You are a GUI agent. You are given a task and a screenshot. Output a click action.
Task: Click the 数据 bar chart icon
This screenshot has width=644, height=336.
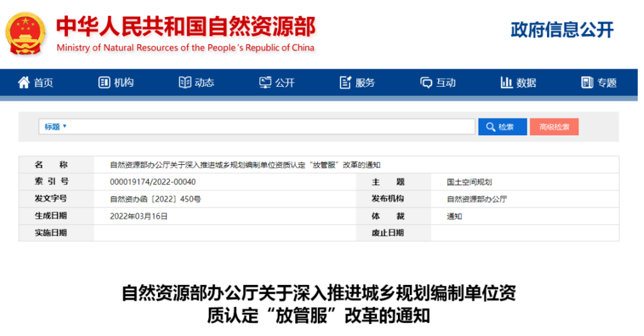[x=506, y=82]
